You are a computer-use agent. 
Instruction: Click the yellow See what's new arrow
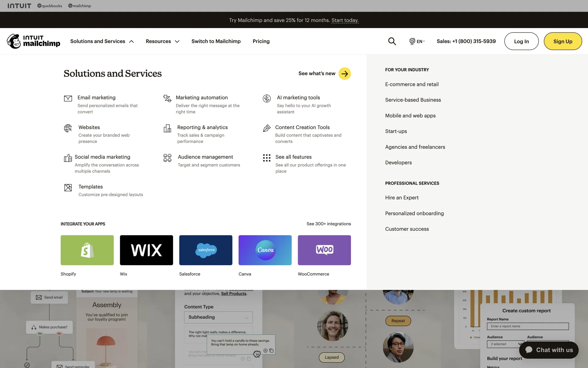click(345, 74)
